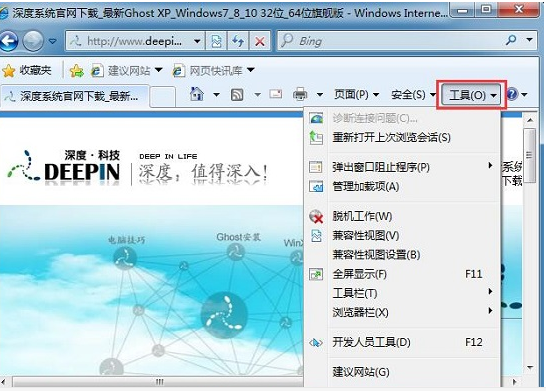This screenshot has height=391, width=546.
Task: Click the Print icon
Action: 300,94
